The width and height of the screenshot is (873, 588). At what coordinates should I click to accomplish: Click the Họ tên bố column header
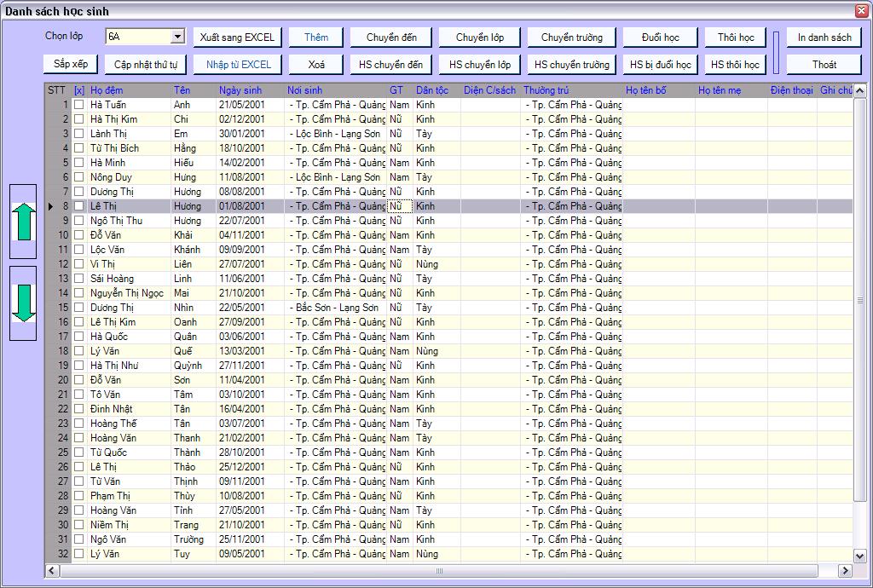[x=659, y=90]
